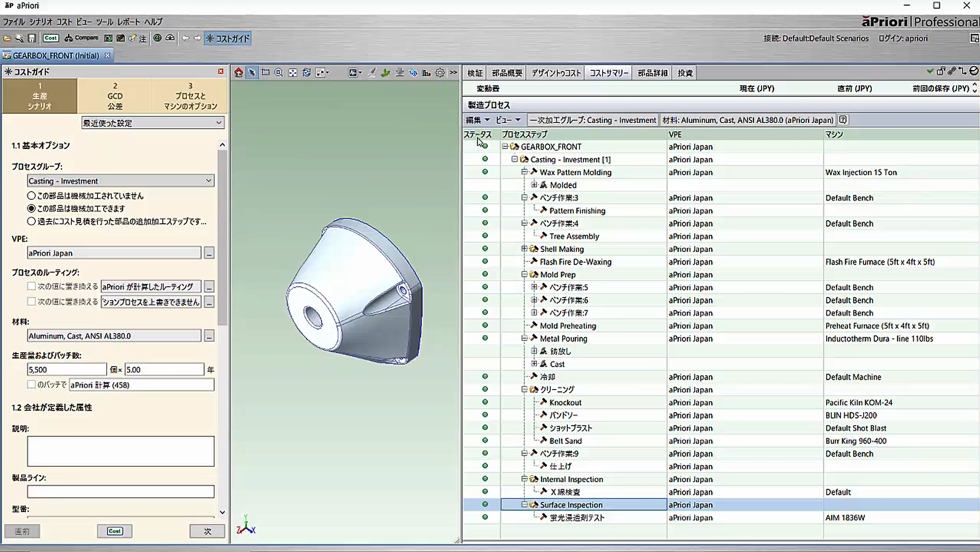Collapse the クリーニング tree node
The image size is (980, 552).
(x=524, y=389)
